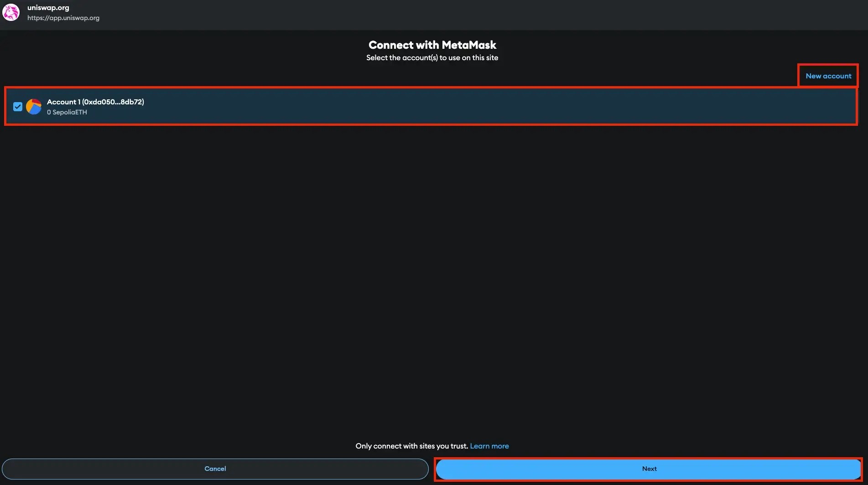Open the Learn more link
This screenshot has width=868, height=485.
[x=489, y=446]
